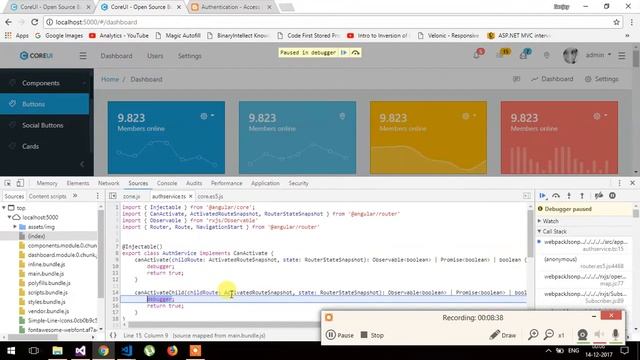The image size is (640, 360).
Task: Click the Settings gear link in the breadcrumb bar
Action: click(602, 79)
